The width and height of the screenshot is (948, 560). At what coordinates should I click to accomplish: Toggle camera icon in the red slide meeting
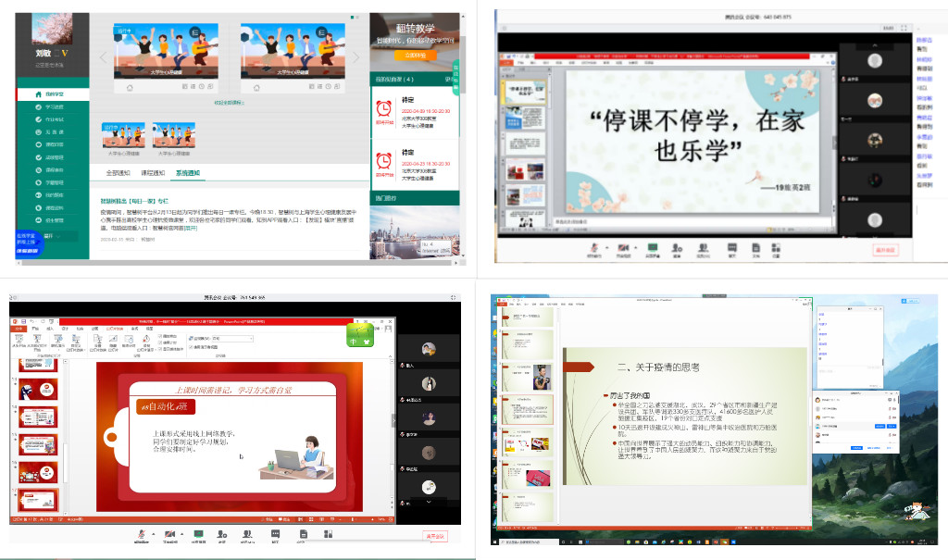tap(168, 534)
